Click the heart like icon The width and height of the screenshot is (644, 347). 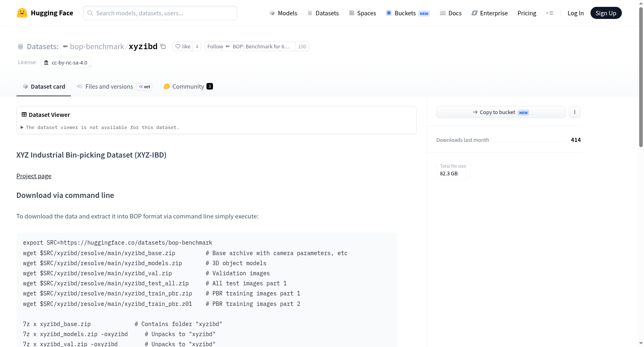click(178, 46)
